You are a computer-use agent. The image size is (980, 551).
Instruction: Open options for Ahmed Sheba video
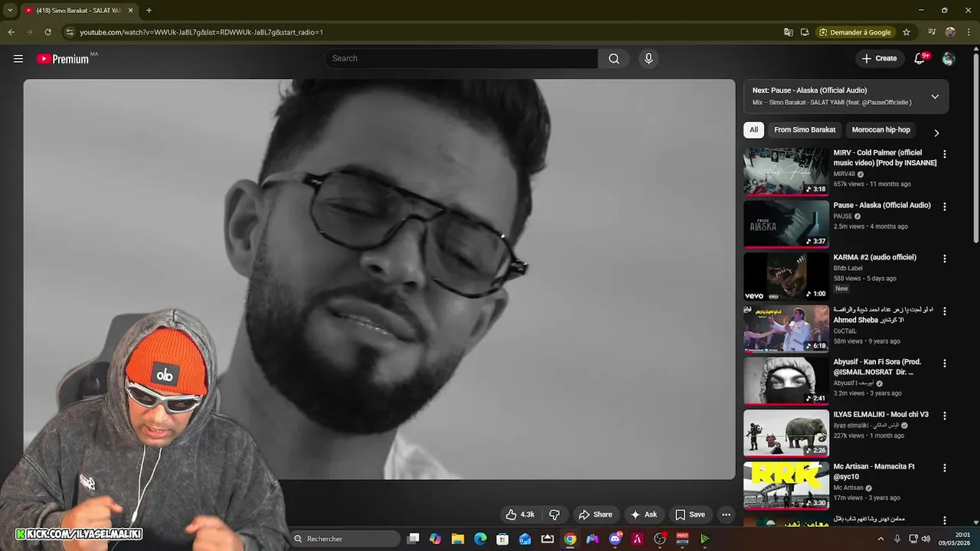point(945,311)
